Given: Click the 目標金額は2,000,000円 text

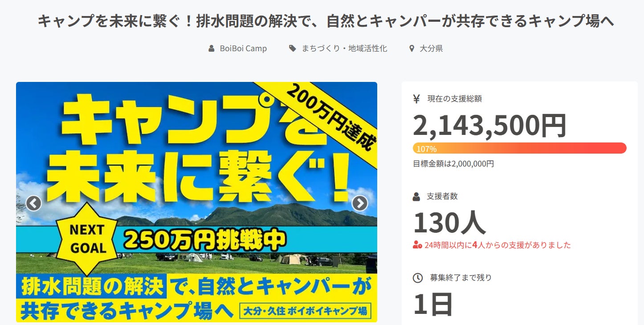Looking at the screenshot, I should click(453, 164).
